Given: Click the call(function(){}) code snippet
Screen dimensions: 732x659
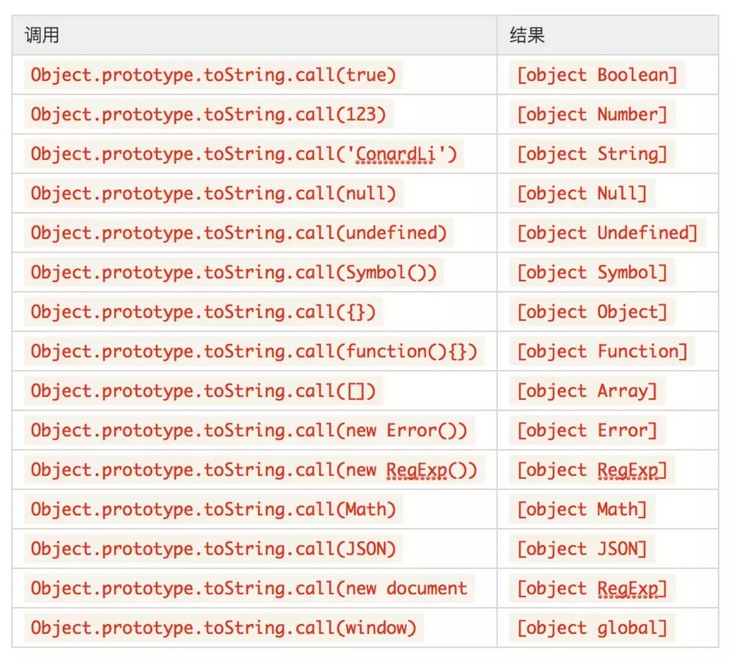Looking at the screenshot, I should coord(254,352).
